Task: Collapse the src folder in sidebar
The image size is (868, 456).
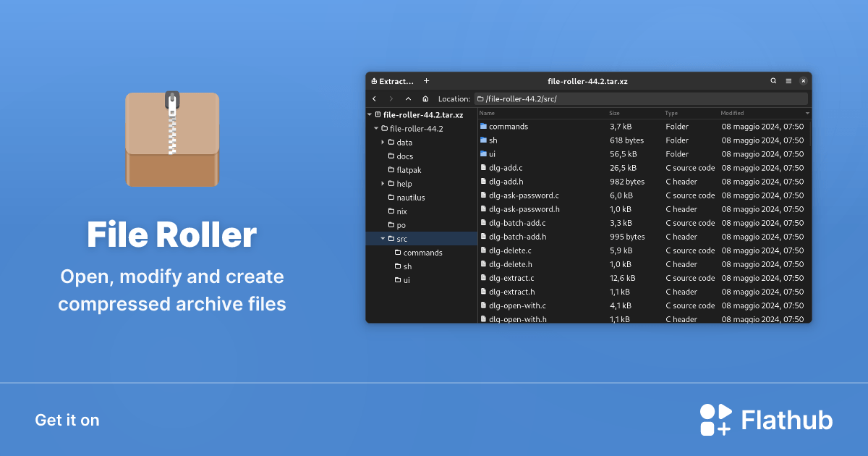Action: point(383,239)
